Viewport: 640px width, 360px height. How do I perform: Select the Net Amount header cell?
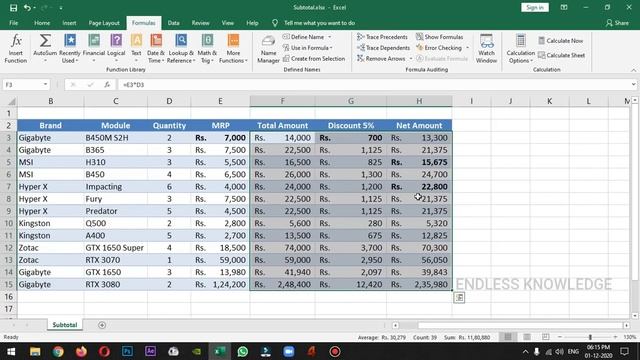coord(419,125)
